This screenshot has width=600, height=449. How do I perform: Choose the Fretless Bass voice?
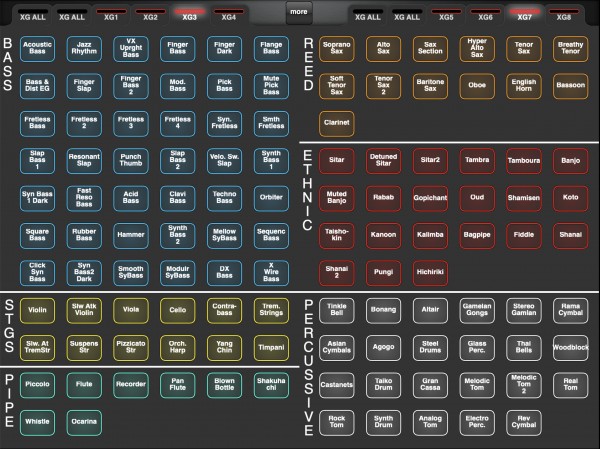coord(37,123)
